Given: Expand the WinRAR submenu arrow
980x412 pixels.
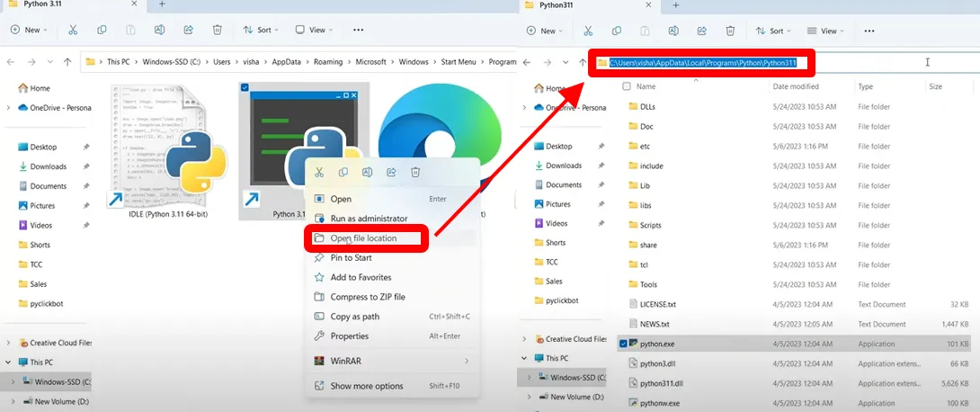Looking at the screenshot, I should click(466, 361).
